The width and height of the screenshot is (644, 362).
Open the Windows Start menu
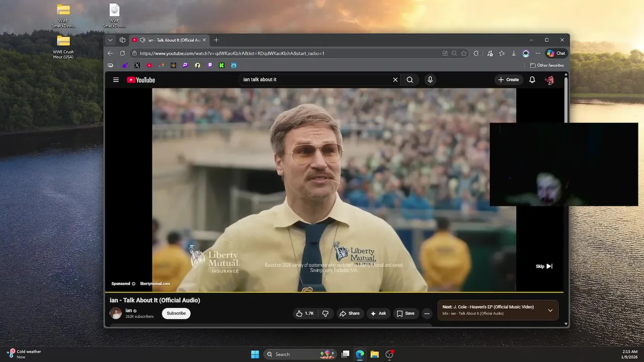255,354
